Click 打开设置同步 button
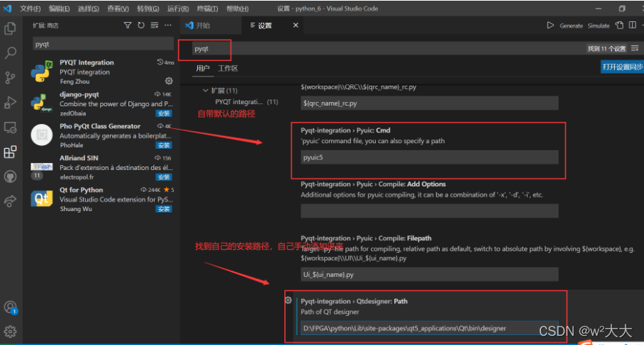 (x=622, y=67)
